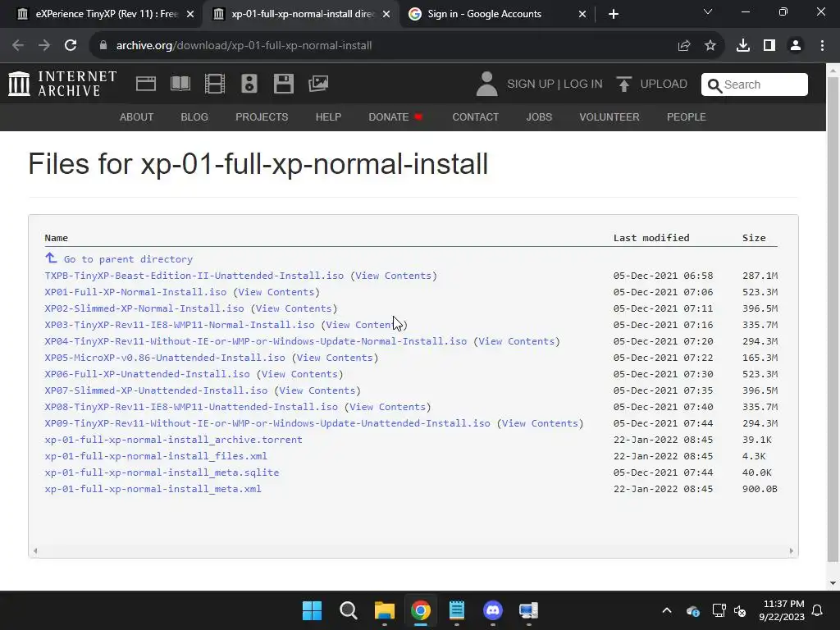The width and height of the screenshot is (840, 630).
Task: Bookmark this page with the star icon
Action: (710, 46)
